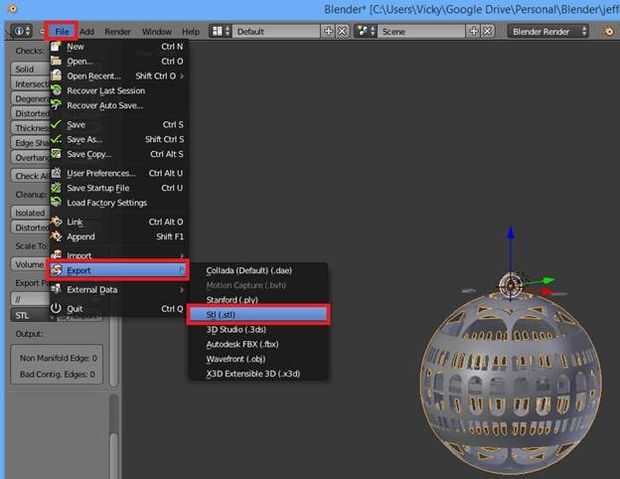This screenshot has height=479, width=620.
Task: Click the Open... folder icon
Action: 56,61
